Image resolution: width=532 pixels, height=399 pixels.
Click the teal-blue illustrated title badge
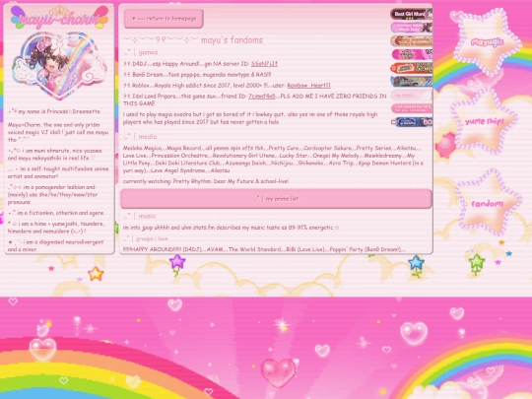pos(411,82)
